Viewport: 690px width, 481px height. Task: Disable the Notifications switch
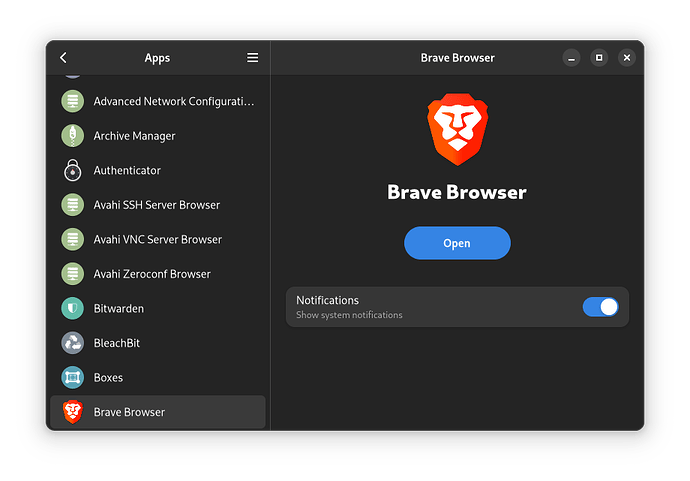coord(600,307)
